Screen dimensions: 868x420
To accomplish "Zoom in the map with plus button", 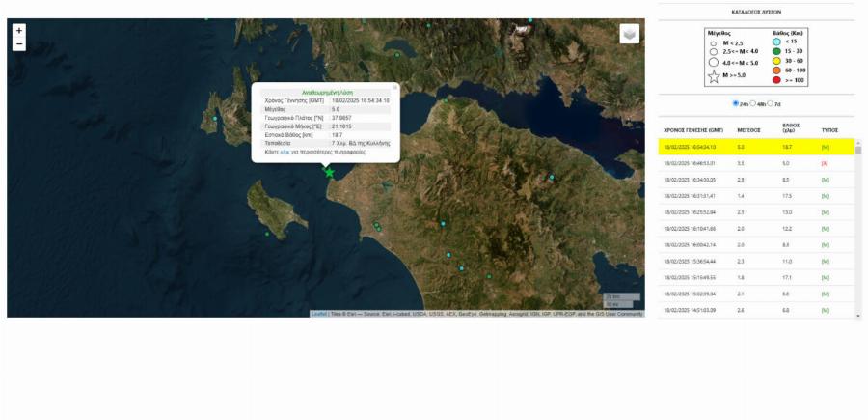I will click(19, 31).
